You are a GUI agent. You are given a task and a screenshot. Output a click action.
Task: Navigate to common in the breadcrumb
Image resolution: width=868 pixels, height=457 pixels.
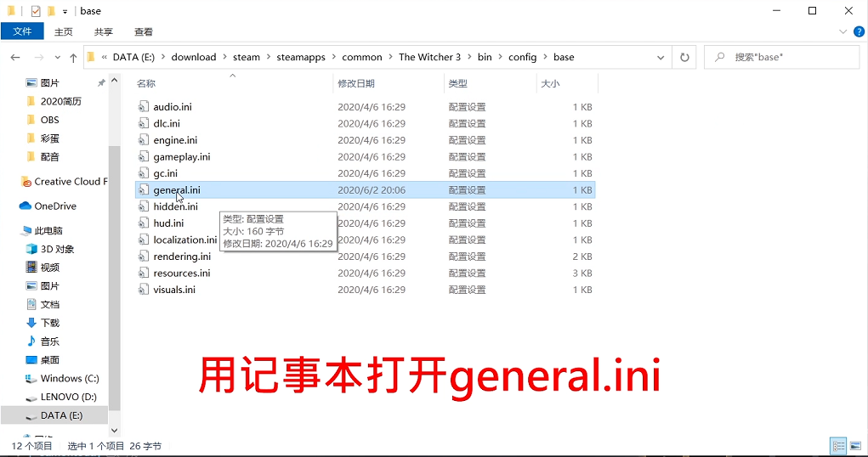pyautogui.click(x=362, y=57)
